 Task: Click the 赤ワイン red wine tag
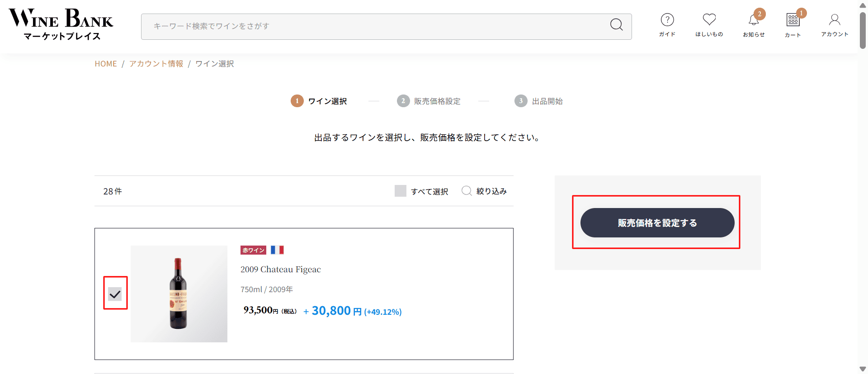(253, 250)
